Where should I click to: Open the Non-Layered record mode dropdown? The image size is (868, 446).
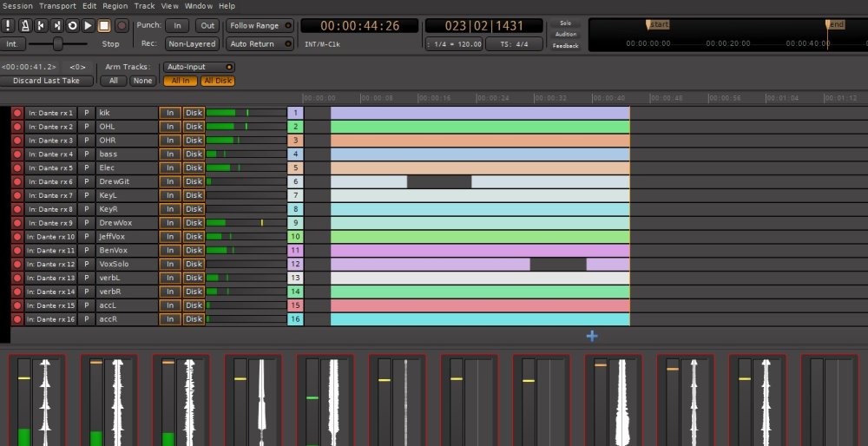pos(191,43)
